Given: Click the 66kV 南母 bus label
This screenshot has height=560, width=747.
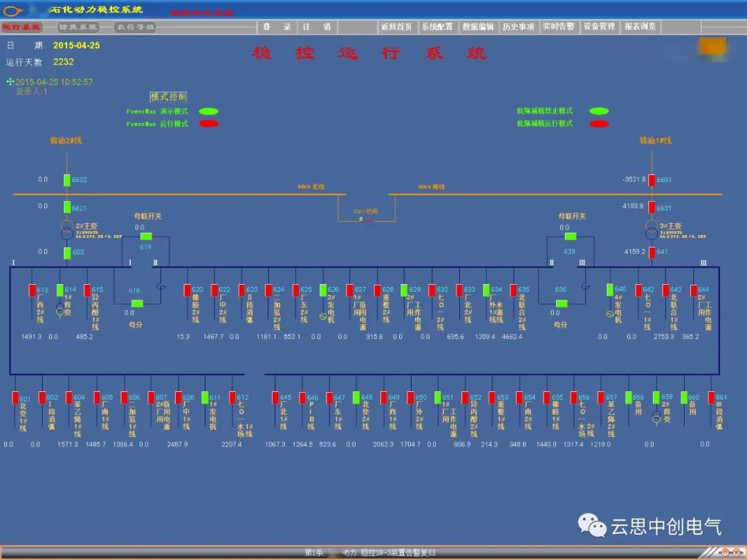Looking at the screenshot, I should tap(432, 187).
